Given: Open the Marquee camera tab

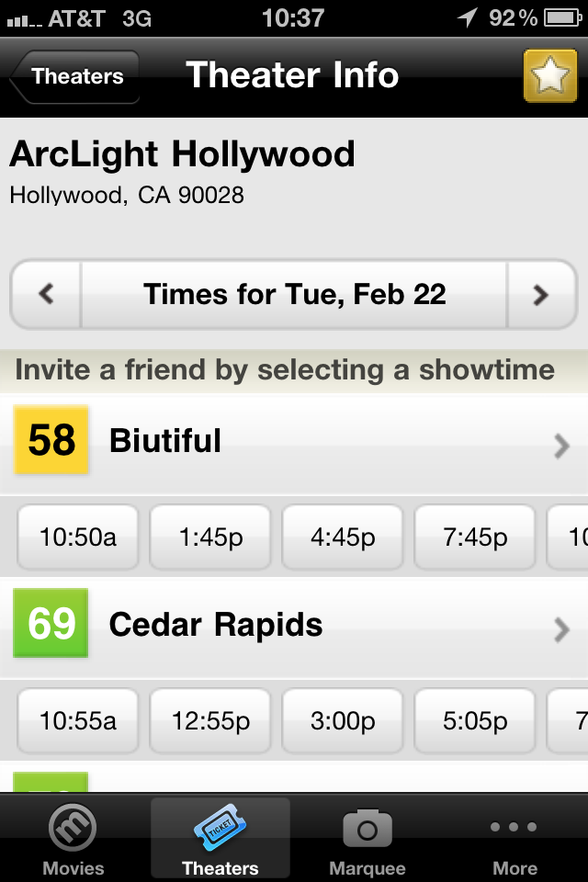Looking at the screenshot, I should pos(367,838).
